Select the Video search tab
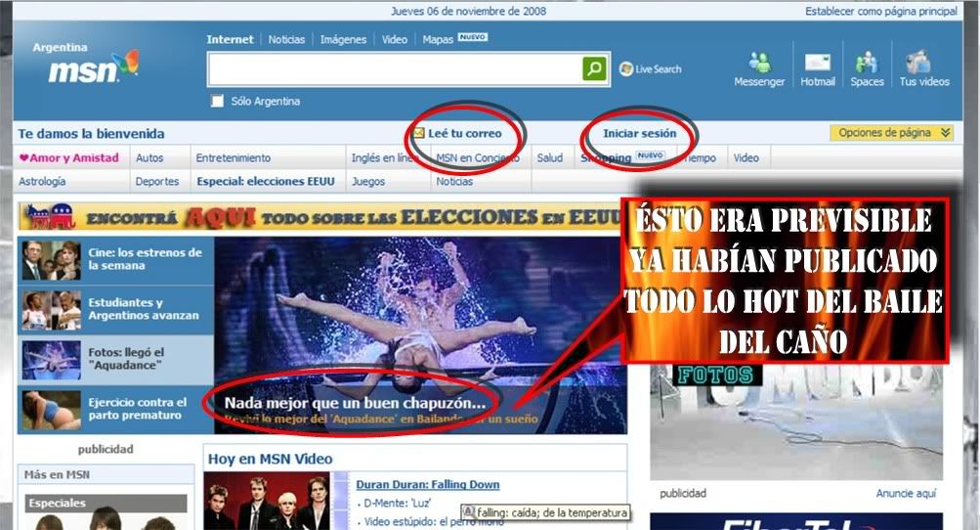Screen dimensions: 980x530 coord(395,39)
